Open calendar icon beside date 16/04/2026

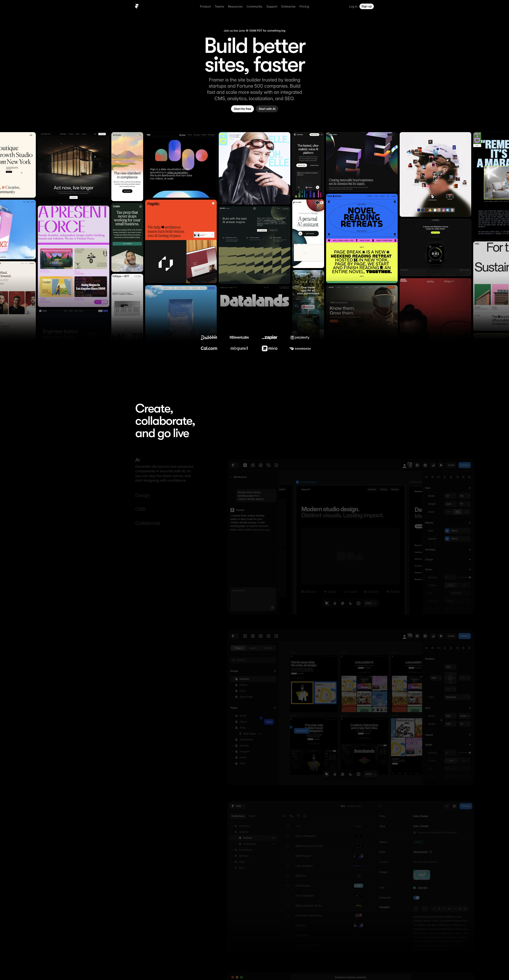coord(431,852)
